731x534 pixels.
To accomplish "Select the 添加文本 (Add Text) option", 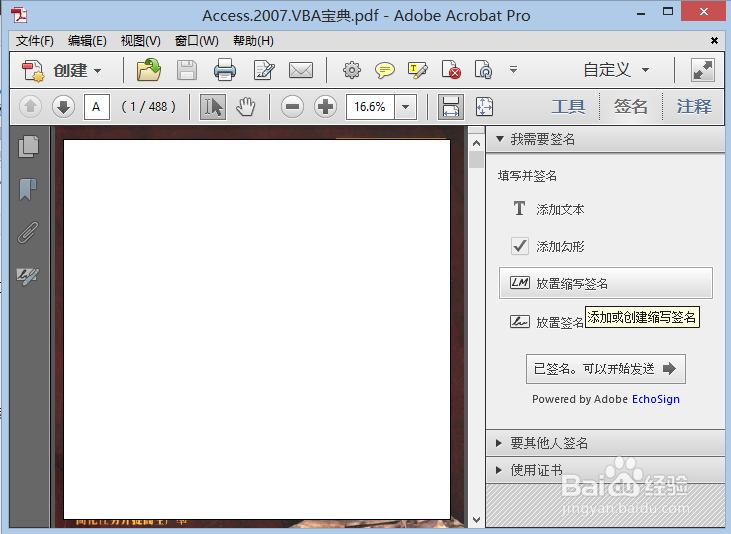I will pos(548,209).
